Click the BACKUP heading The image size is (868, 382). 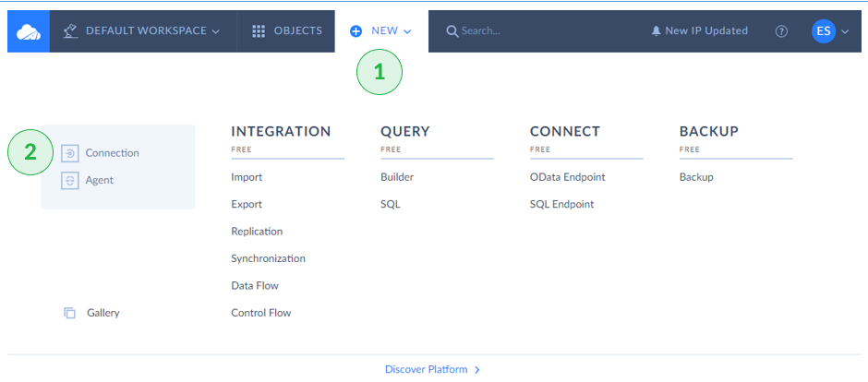pyautogui.click(x=709, y=132)
